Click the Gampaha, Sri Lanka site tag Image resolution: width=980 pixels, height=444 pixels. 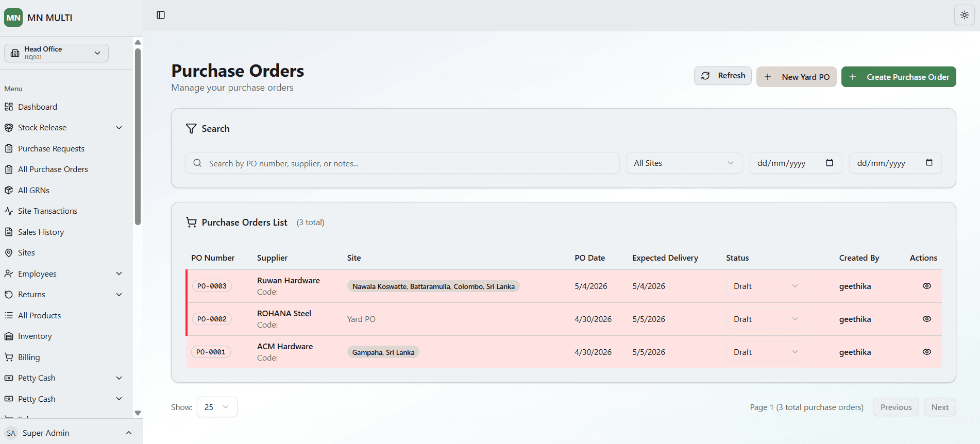383,352
